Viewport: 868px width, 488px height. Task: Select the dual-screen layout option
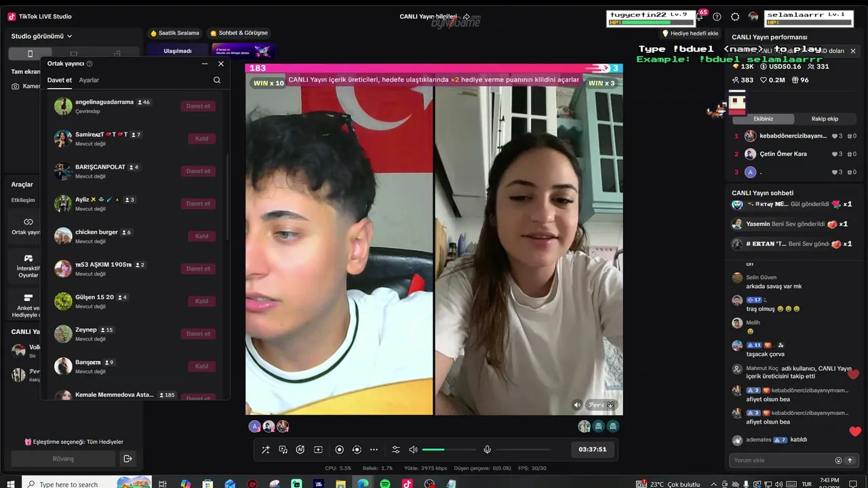tap(117, 54)
